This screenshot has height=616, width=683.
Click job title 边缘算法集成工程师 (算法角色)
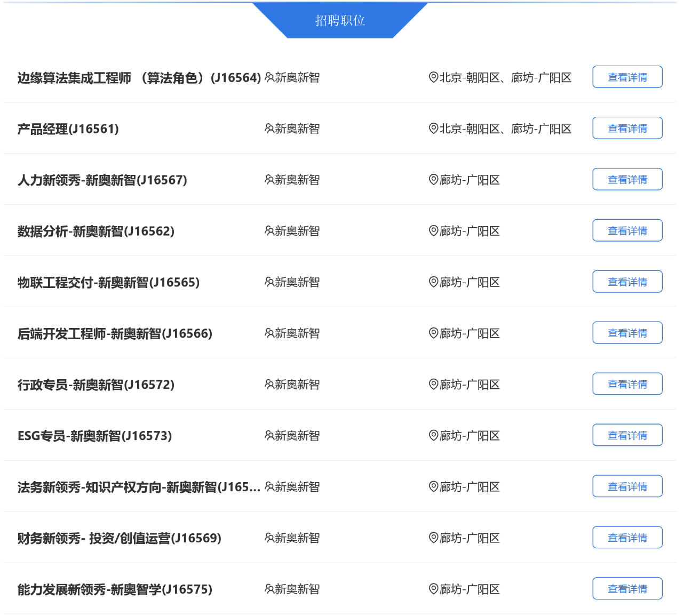point(139,78)
